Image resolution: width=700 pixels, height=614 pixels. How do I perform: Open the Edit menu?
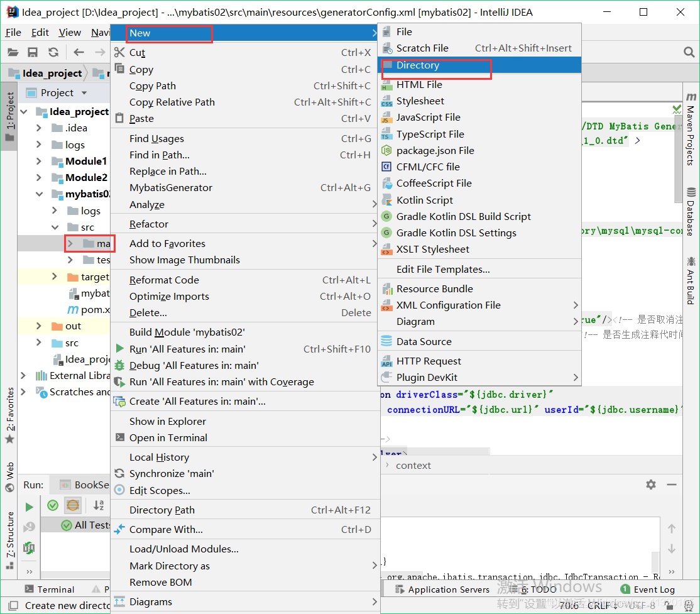(x=40, y=33)
